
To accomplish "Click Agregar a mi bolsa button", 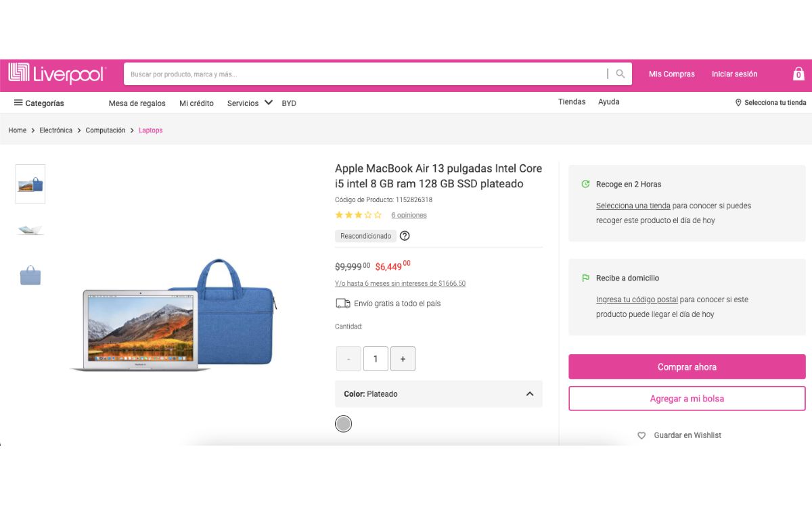I will tap(687, 399).
